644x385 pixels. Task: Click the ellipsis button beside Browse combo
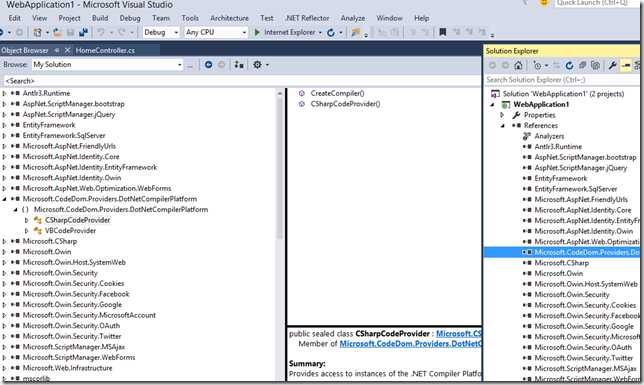[190, 65]
